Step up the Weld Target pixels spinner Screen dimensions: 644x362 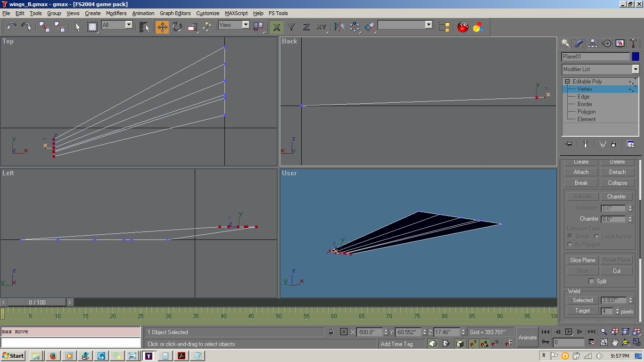(x=617, y=309)
